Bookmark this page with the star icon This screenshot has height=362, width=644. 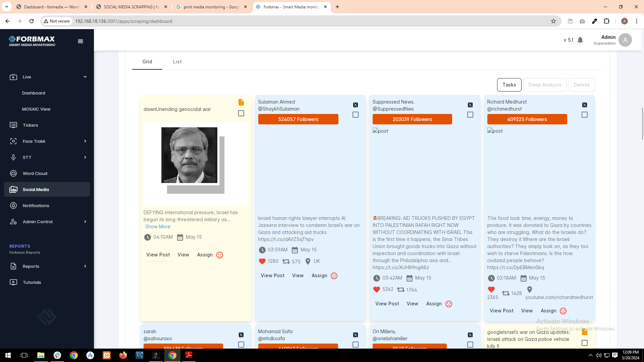coord(553,21)
